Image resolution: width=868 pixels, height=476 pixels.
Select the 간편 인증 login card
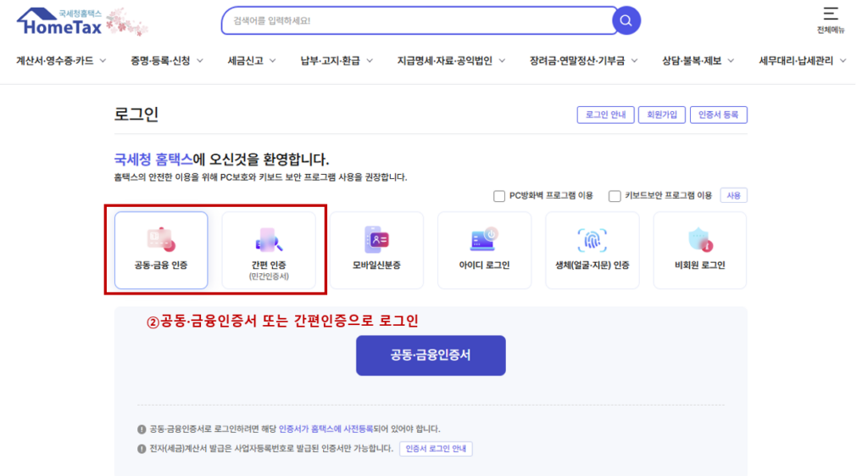pyautogui.click(x=269, y=250)
